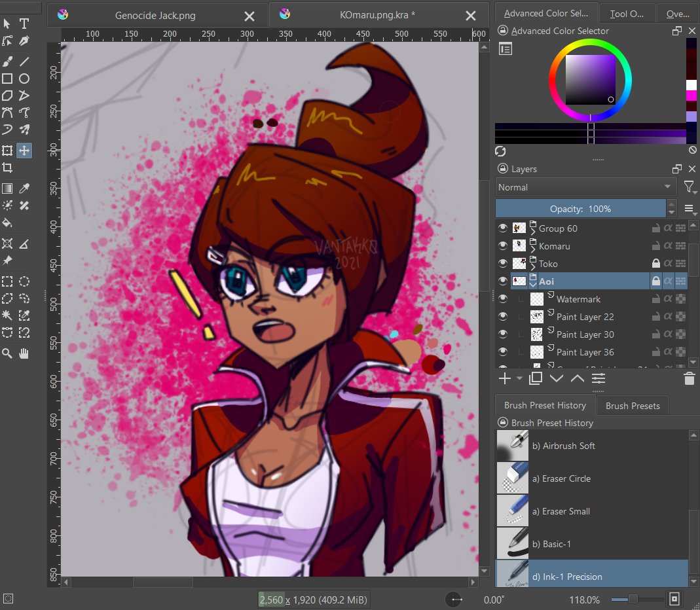The image size is (700, 610).
Task: Select the Measure tool
Action: [24, 243]
